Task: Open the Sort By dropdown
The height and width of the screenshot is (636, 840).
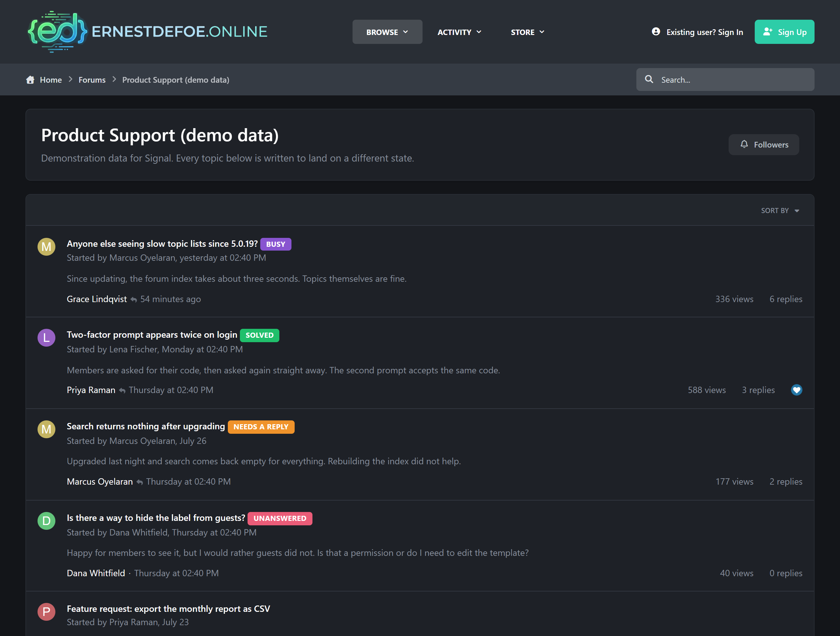Action: tap(780, 211)
